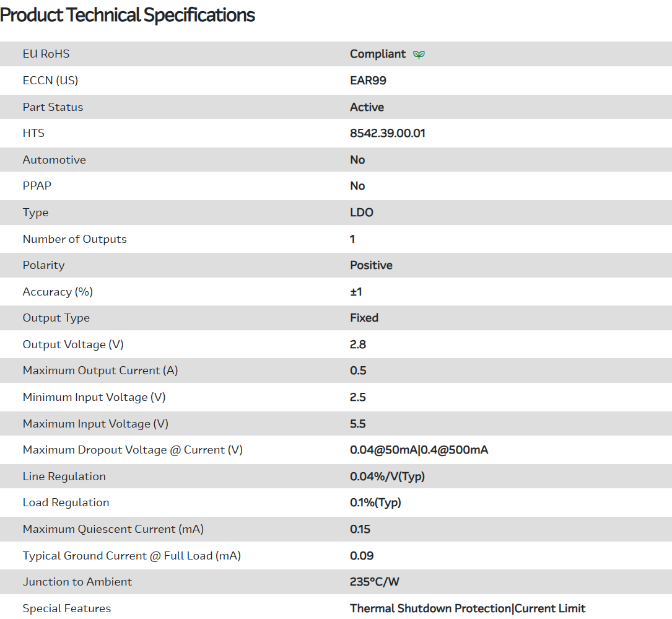Click the PPAP row label
The width and height of the screenshot is (672, 619).
coord(37,186)
